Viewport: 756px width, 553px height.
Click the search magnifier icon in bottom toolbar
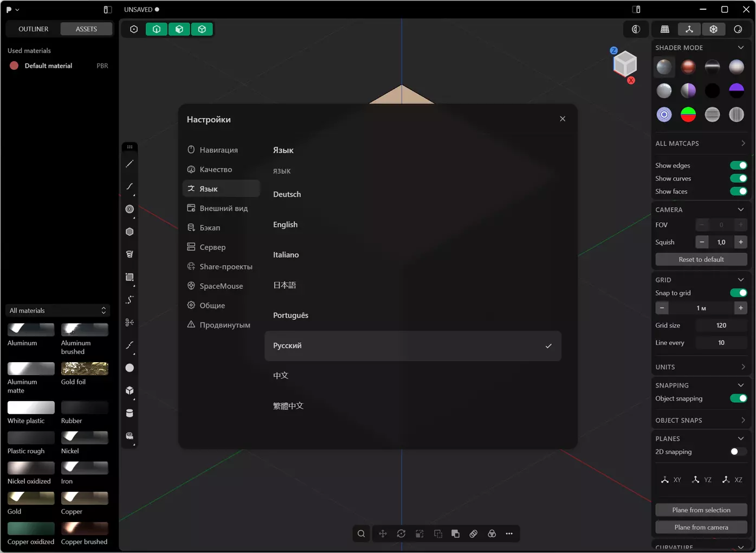click(x=361, y=533)
